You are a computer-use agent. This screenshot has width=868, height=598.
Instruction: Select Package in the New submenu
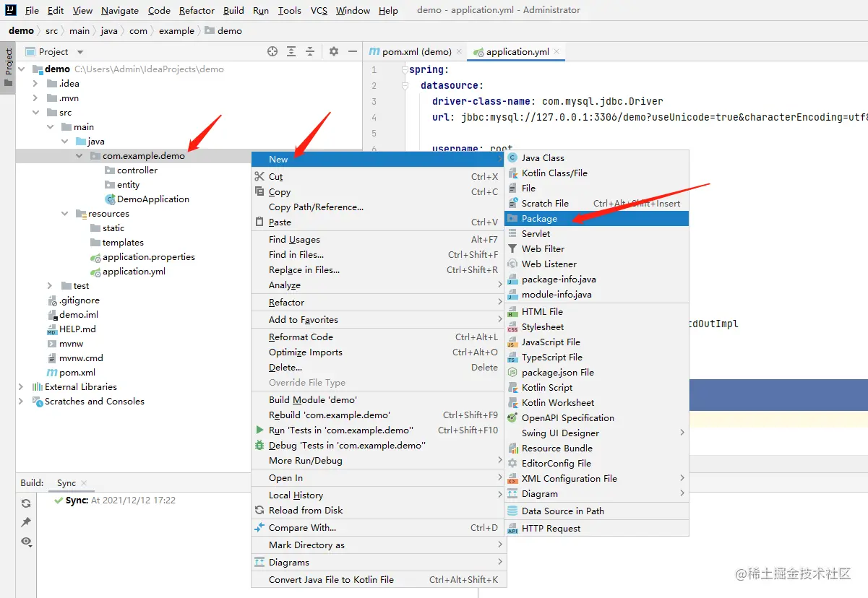(596, 218)
